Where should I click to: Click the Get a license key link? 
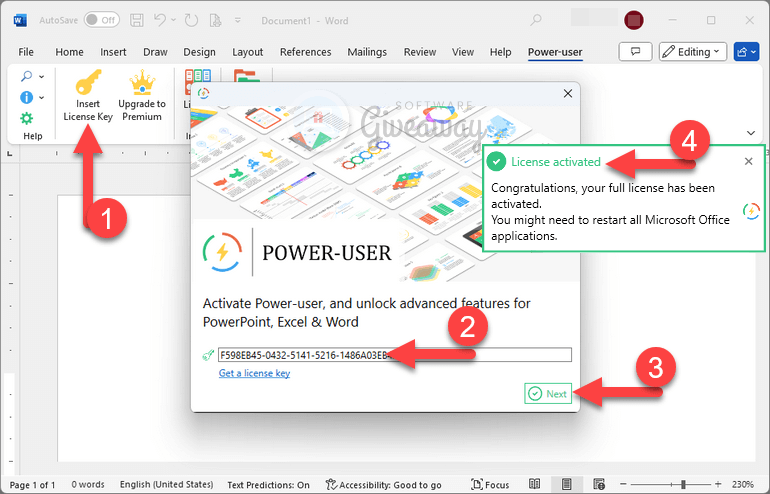pyautogui.click(x=254, y=373)
